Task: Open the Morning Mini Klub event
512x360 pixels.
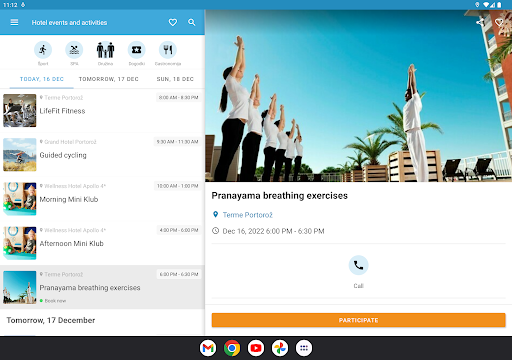Action: click(102, 199)
